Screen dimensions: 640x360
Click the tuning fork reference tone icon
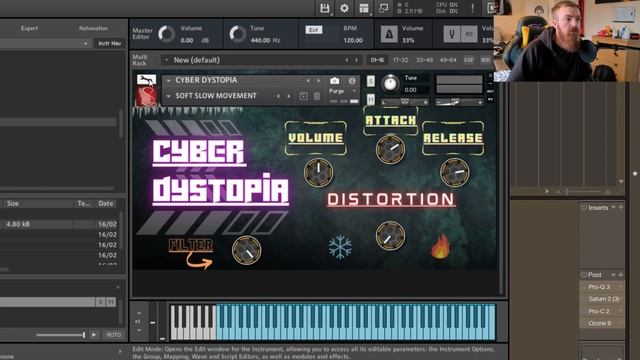[x=451, y=35]
